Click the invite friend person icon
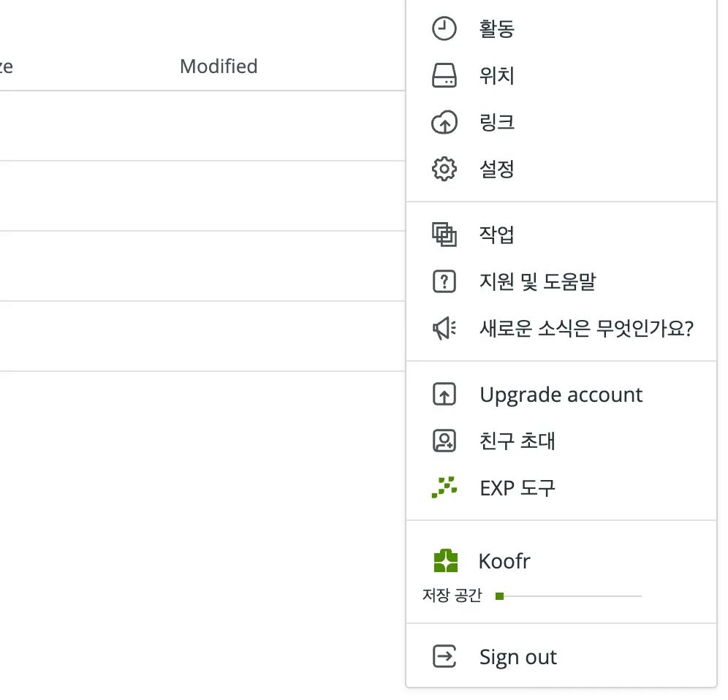 click(x=444, y=441)
